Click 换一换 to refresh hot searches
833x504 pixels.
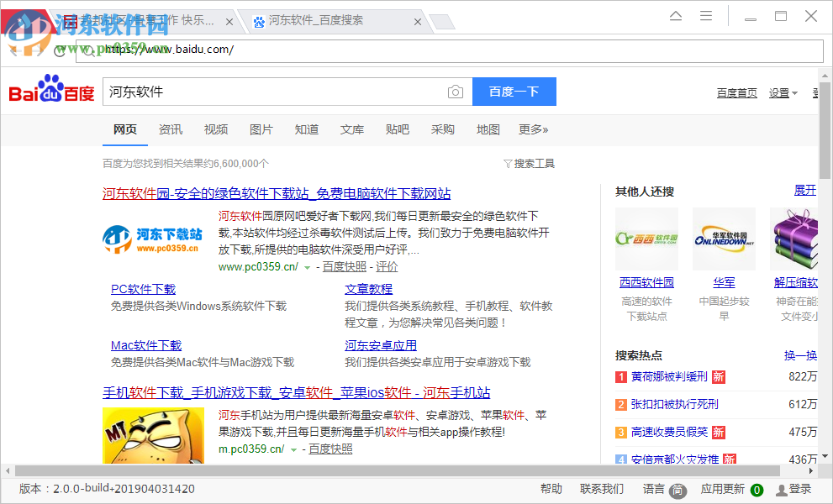coord(800,355)
